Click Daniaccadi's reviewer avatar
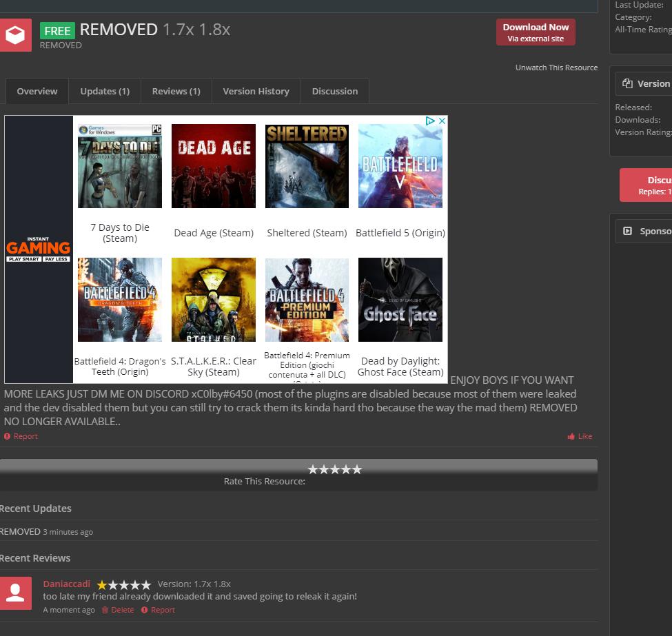This screenshot has height=636, width=672. 15,593
